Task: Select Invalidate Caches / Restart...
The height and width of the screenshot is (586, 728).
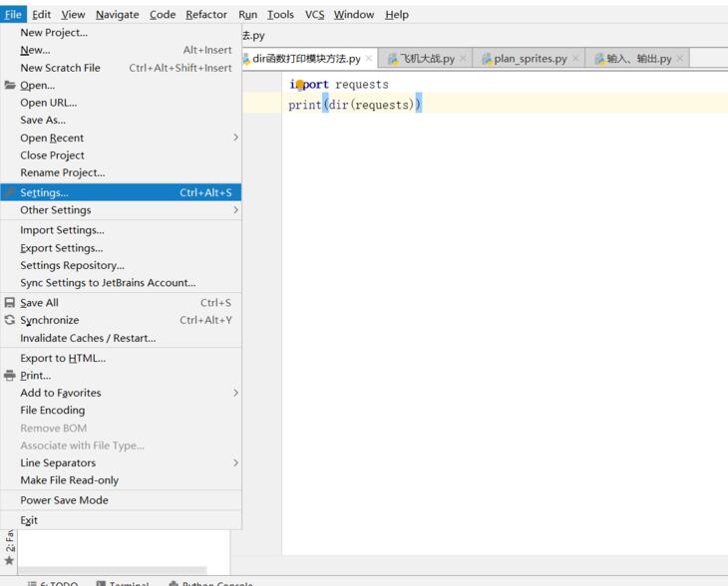Action: point(121,338)
